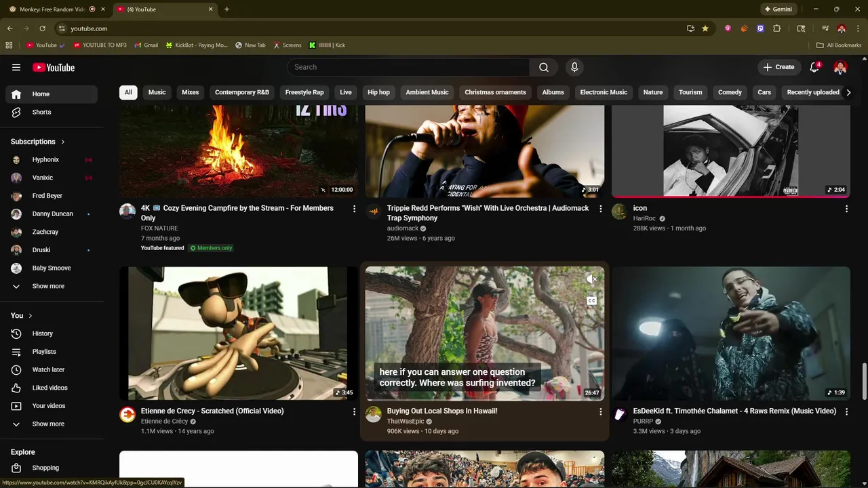Open the audiomack channel avatar
Viewport: 868px width, 488px height.
pyautogui.click(x=374, y=211)
